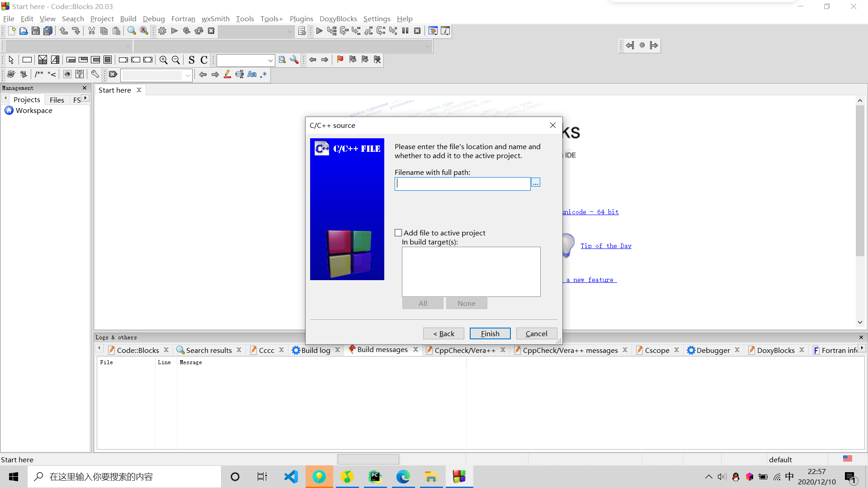This screenshot has width=868, height=488.
Task: Click the Filename with full path field
Action: coord(462,183)
